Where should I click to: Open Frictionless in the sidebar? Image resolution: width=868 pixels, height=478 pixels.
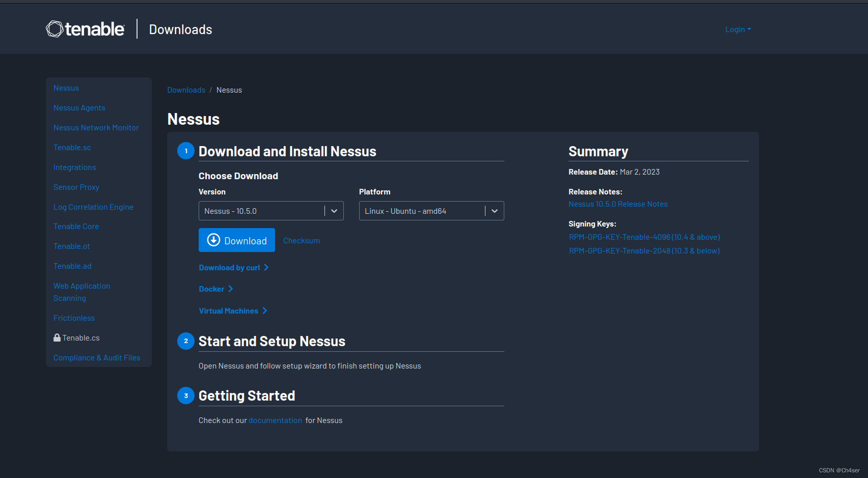(74, 318)
